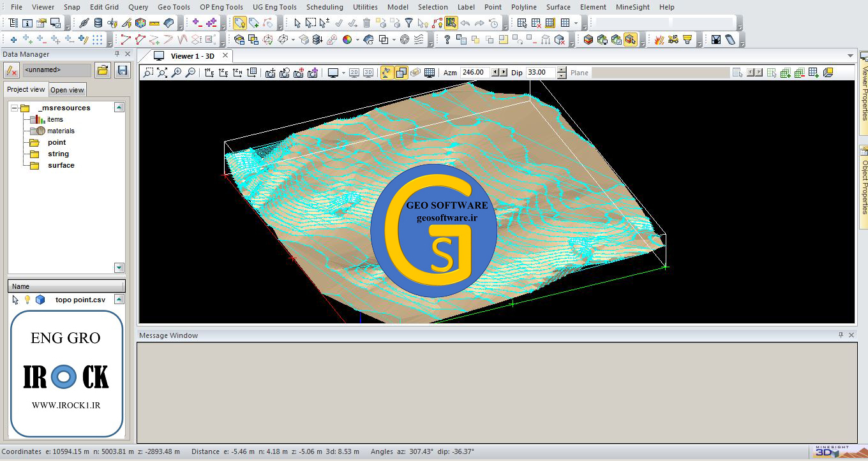Toggle the highlighted block pick icon

[x=631, y=40]
